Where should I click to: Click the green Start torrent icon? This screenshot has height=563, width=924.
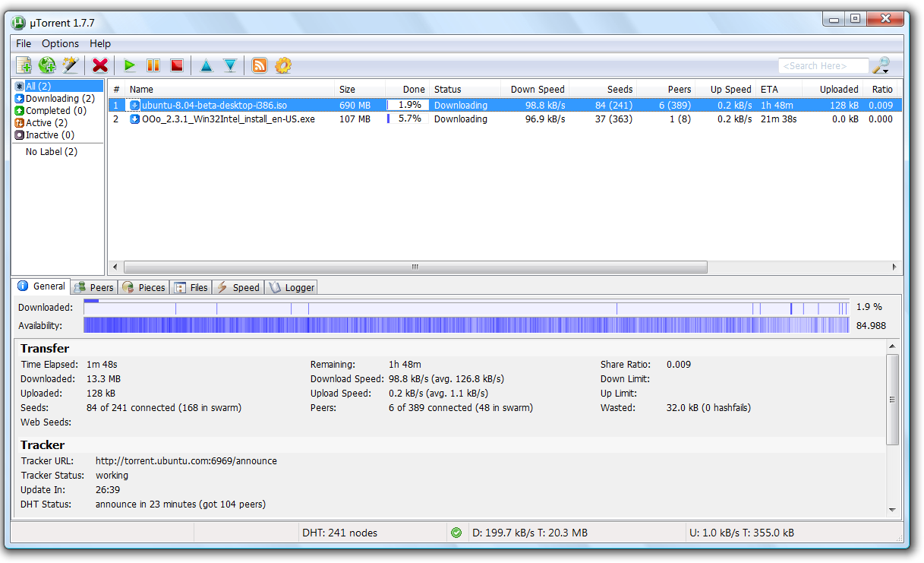pyautogui.click(x=130, y=65)
